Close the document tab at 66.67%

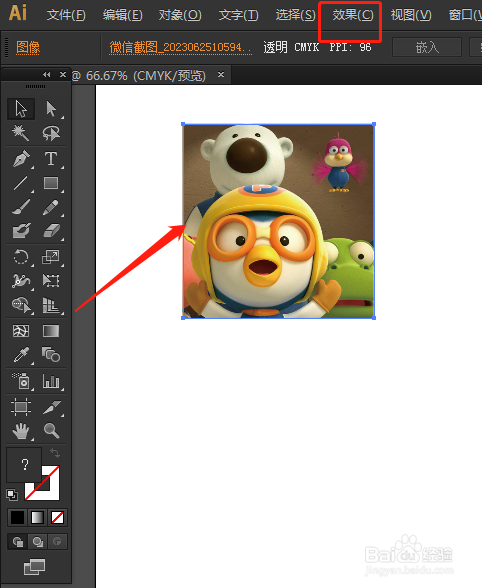(221, 75)
